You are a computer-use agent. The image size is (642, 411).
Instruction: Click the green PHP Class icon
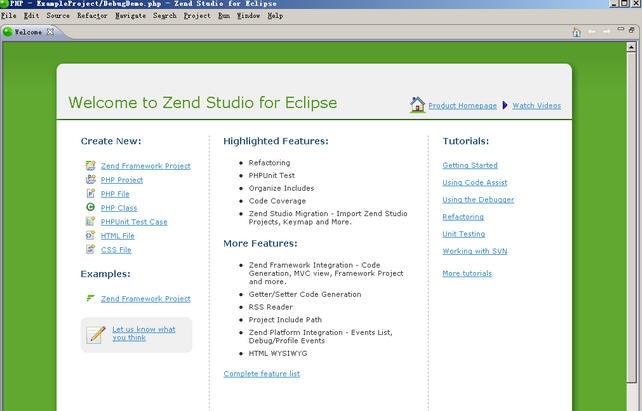90,207
